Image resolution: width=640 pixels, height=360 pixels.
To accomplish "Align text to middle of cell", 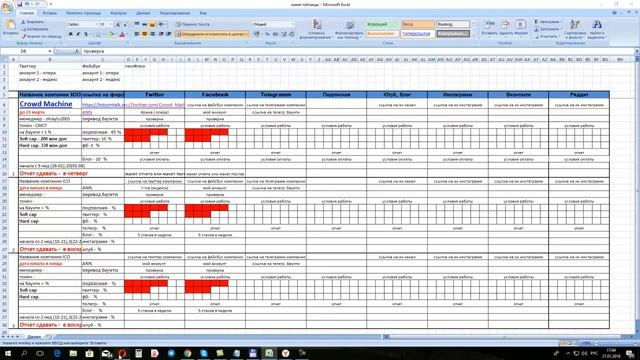I will 144,24.
